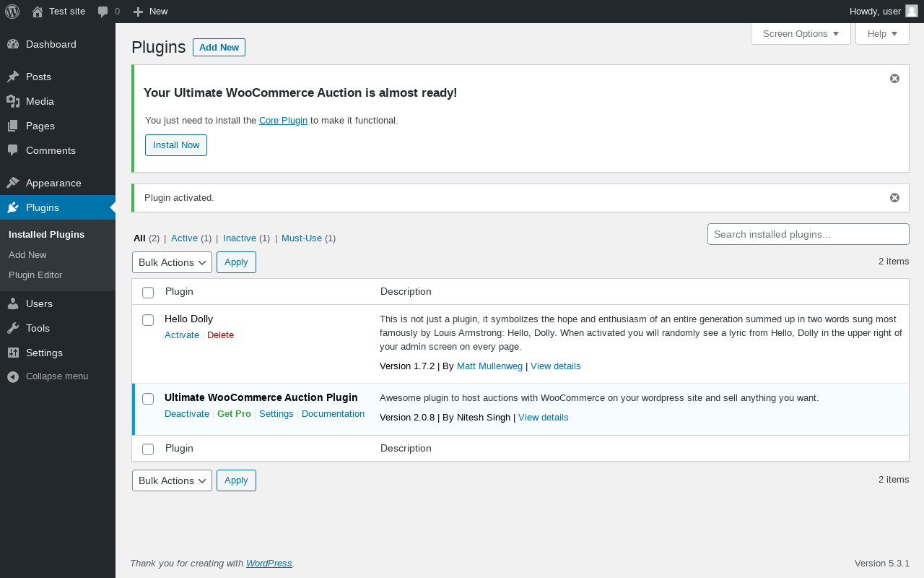Open the WordPress footer link
924x578 pixels.
[269, 563]
